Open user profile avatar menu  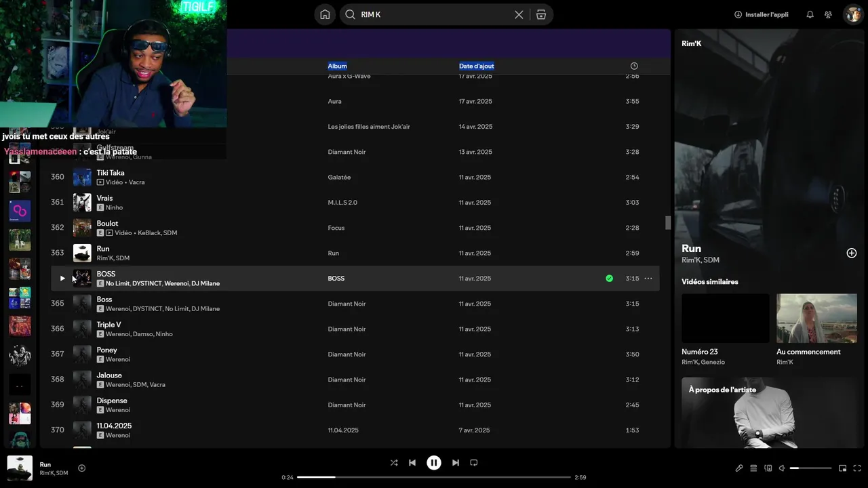point(852,14)
